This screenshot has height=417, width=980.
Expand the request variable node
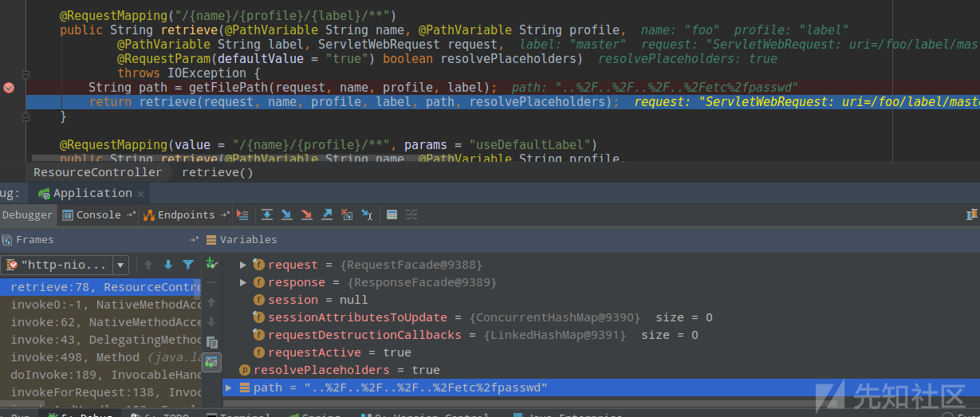point(243,265)
